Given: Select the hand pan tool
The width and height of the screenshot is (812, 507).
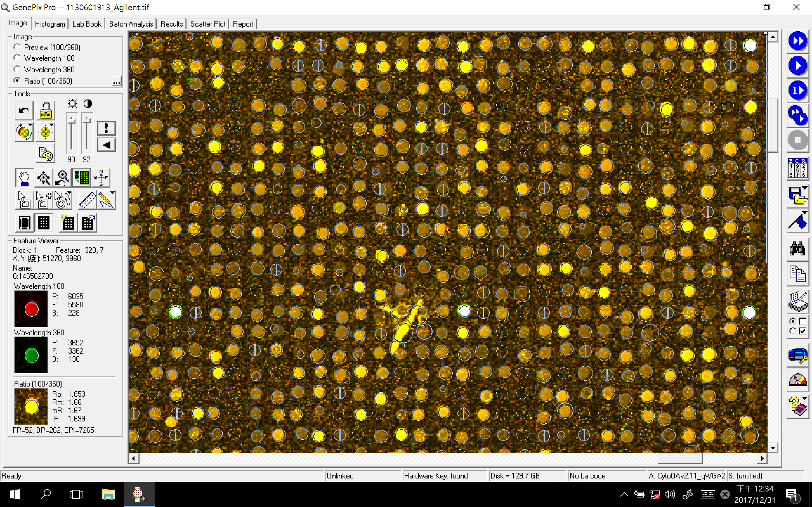Looking at the screenshot, I should tap(24, 177).
